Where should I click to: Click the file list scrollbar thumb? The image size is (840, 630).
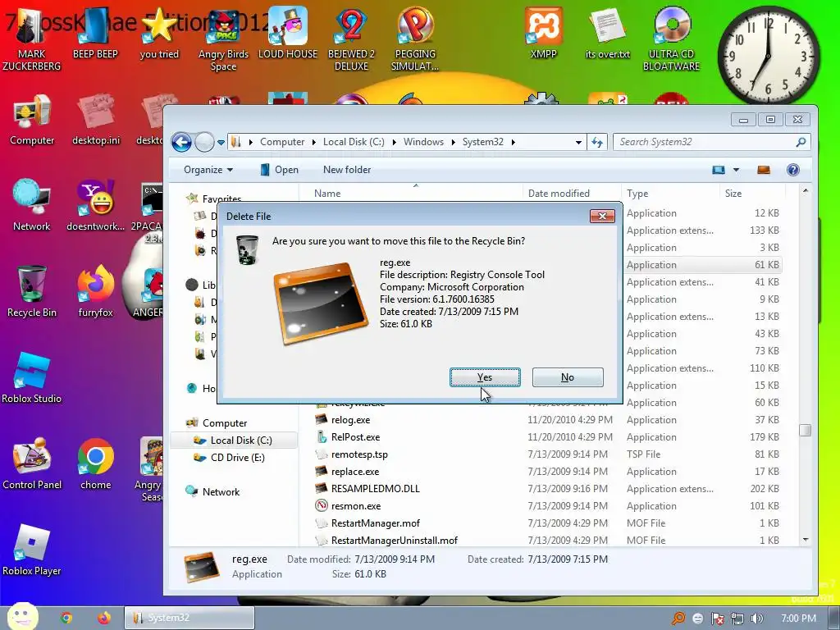coord(806,430)
